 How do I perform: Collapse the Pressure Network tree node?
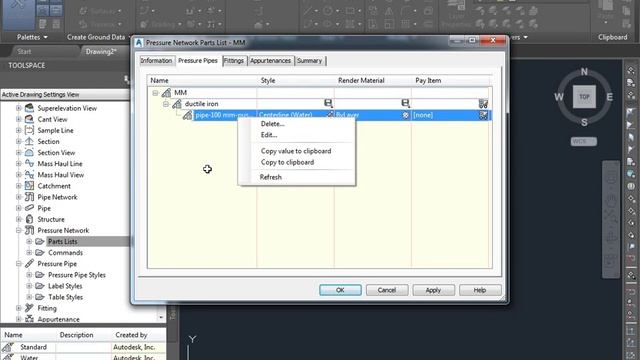tap(19, 230)
